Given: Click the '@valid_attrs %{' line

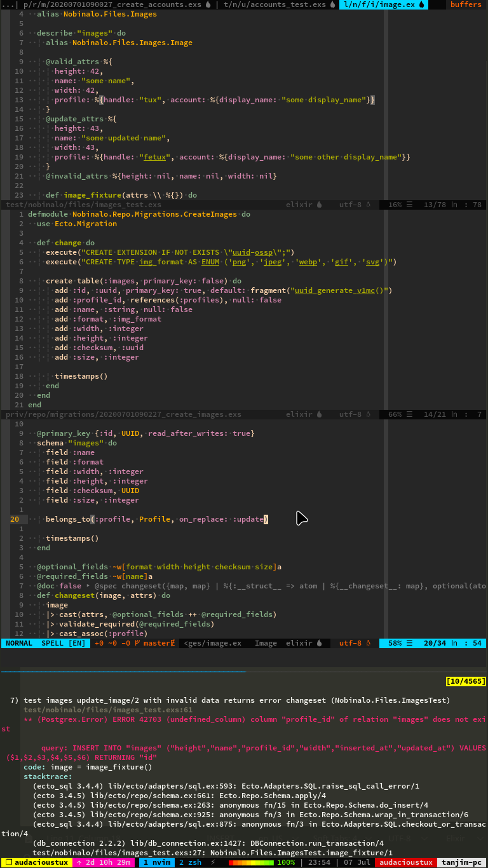Looking at the screenshot, I should 79,62.
